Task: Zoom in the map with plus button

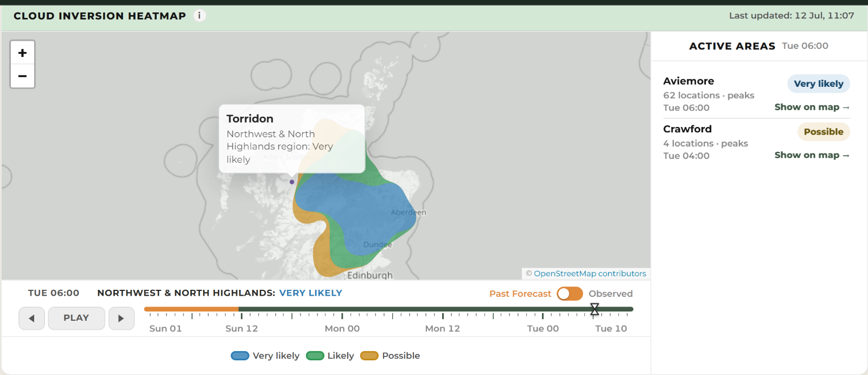Action: pyautogui.click(x=22, y=53)
